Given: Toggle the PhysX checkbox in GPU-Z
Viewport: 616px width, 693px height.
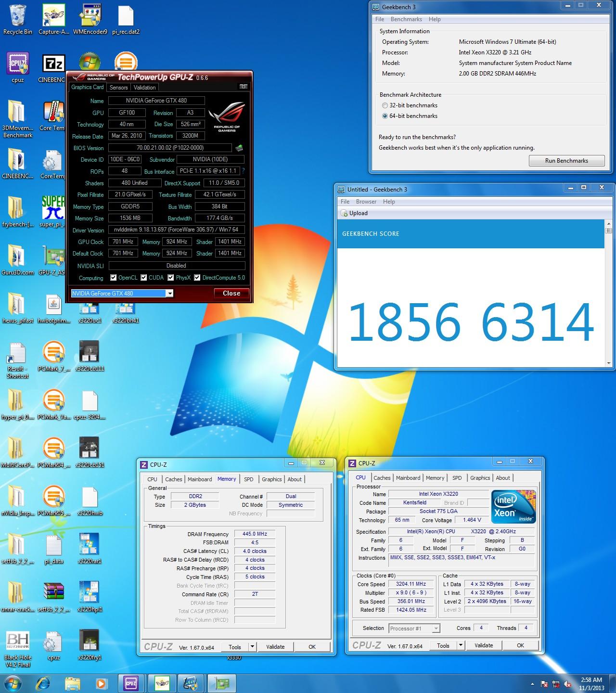Looking at the screenshot, I should (171, 278).
